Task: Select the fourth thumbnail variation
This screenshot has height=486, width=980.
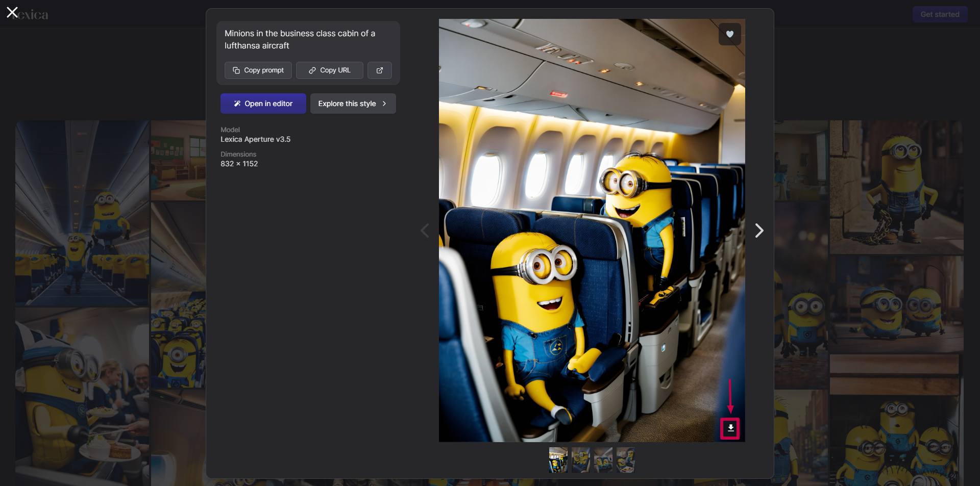Action: (x=625, y=460)
